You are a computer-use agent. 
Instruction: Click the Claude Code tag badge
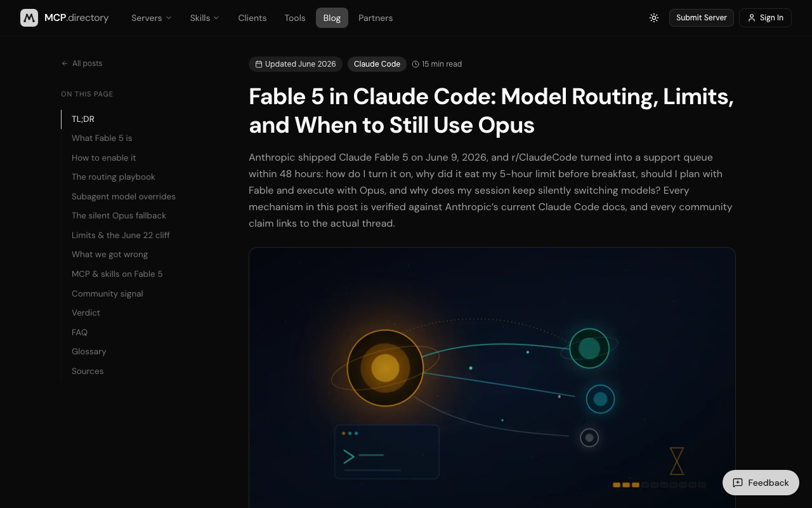(377, 64)
